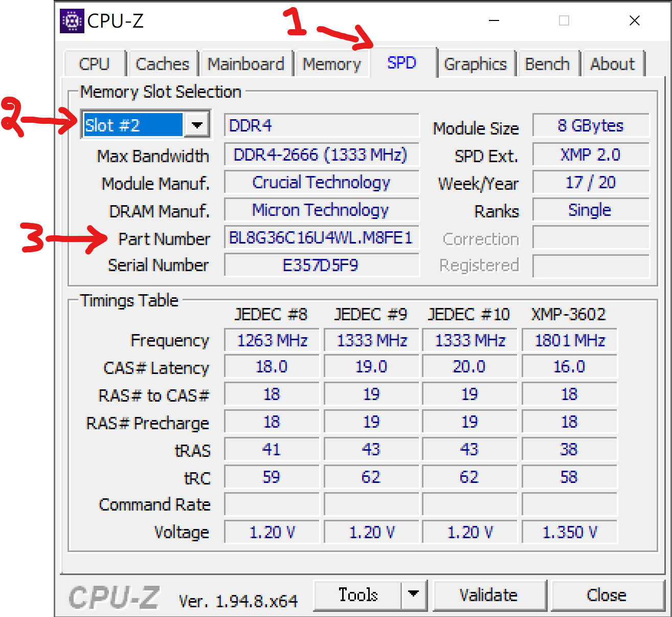Click the JEDEC #8 column header
This screenshot has height=617, width=672.
[271, 314]
